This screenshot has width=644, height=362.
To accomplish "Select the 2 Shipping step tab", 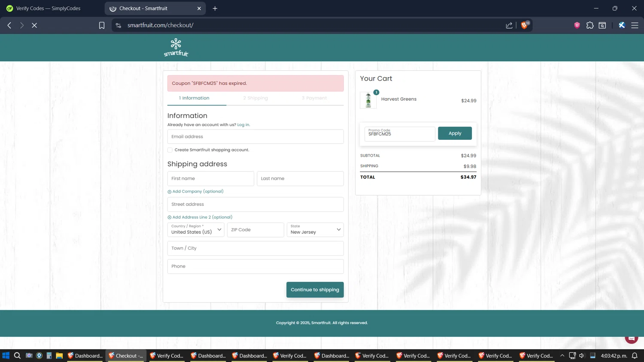I will click(255, 98).
